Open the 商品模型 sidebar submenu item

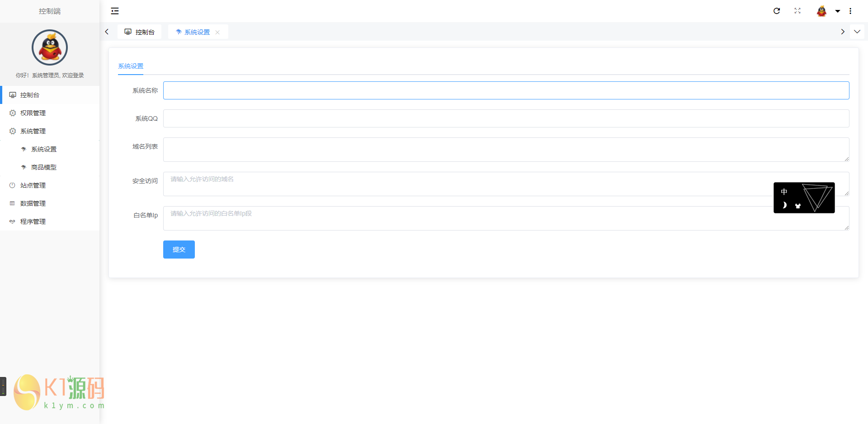50,167
